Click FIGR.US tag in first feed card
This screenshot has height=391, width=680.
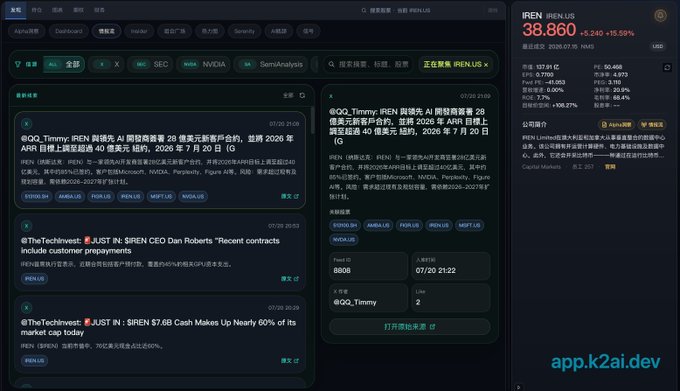[101, 196]
